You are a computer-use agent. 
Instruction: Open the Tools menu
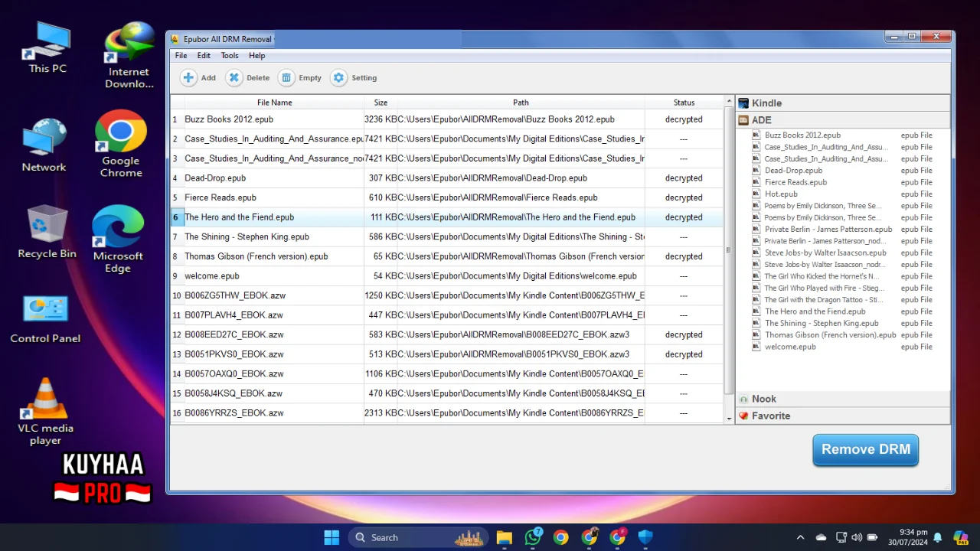[230, 56]
